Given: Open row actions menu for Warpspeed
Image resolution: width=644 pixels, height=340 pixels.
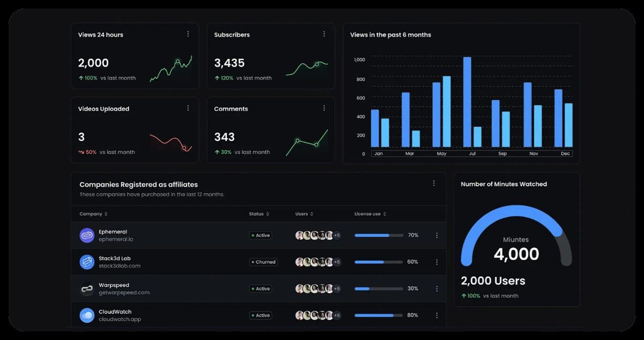Looking at the screenshot, I should (437, 289).
